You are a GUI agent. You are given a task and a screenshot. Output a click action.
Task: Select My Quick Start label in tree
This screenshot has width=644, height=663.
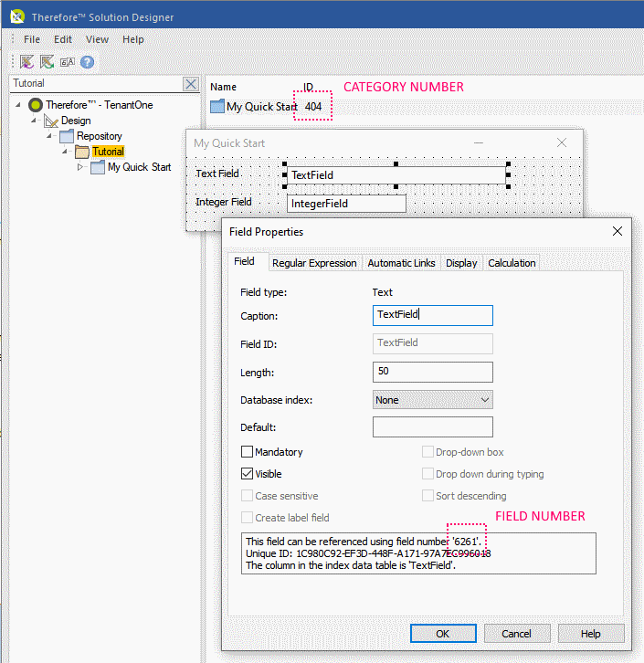tap(139, 167)
